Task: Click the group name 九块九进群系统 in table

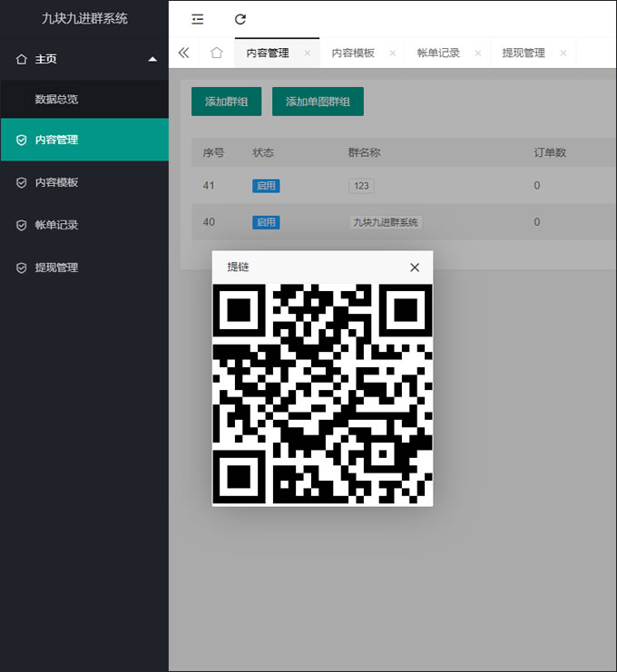Action: click(x=385, y=222)
